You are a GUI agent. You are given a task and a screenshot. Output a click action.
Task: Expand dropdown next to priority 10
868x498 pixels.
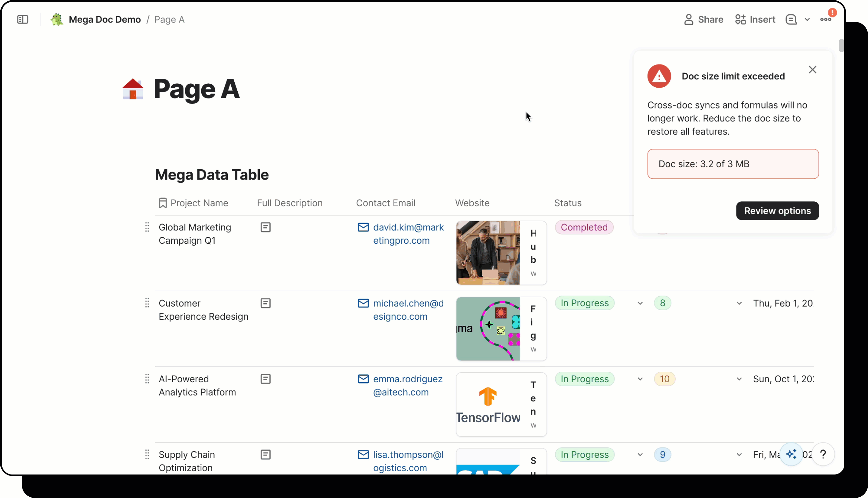(739, 379)
